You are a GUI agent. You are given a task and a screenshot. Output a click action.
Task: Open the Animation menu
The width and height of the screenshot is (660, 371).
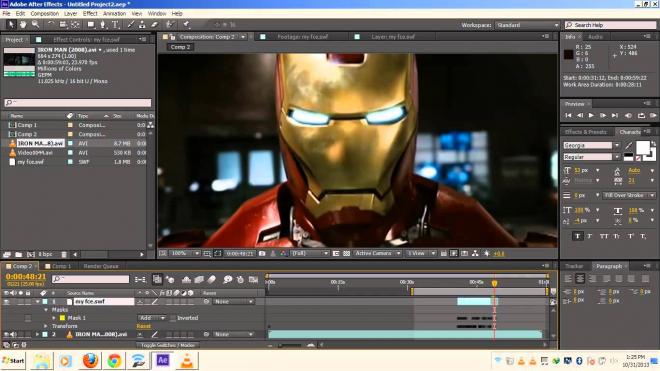[x=114, y=13]
